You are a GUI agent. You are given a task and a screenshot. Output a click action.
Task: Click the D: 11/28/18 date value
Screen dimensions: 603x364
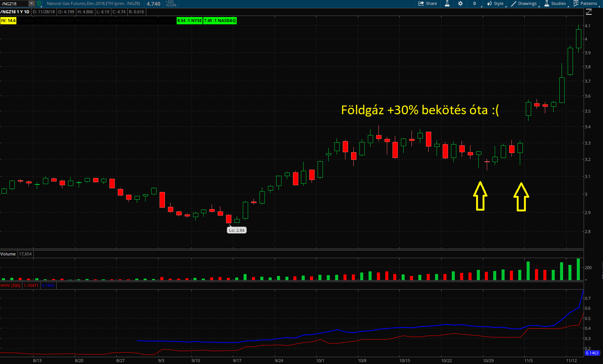44,12
